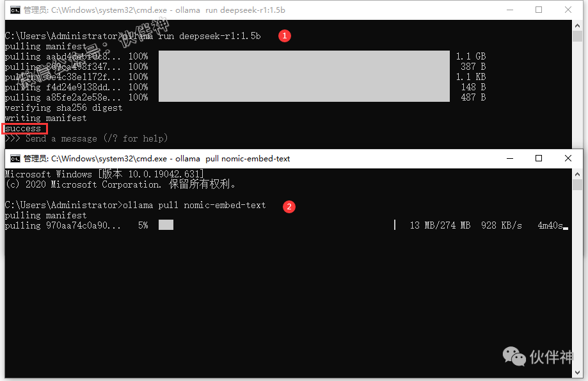Click the 'pulling f4d24e9138dd...' line
588x381 pixels.
[x=63, y=88]
